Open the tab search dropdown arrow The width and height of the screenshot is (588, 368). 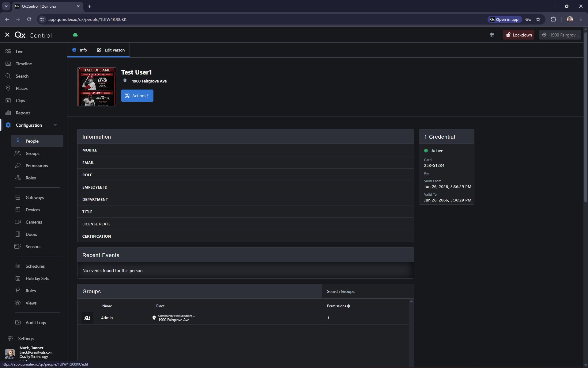(6, 6)
